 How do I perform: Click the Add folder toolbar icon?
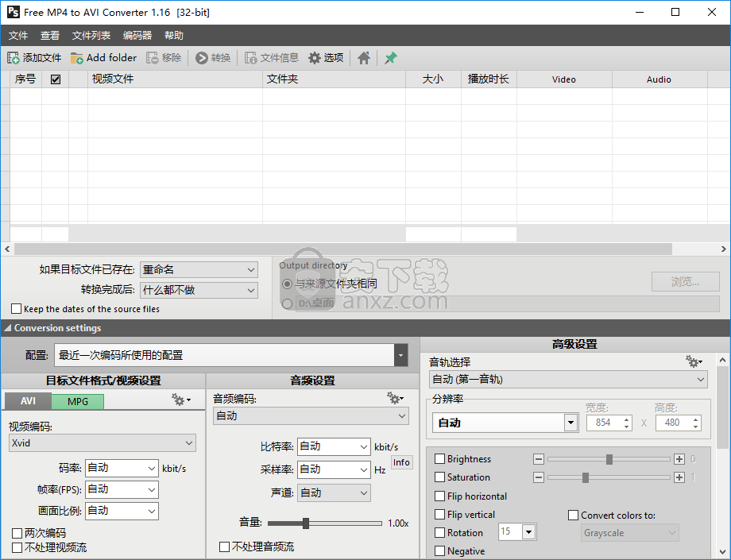point(76,58)
